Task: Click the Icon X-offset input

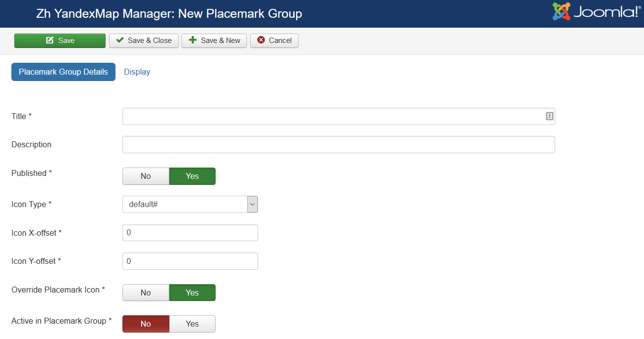Action: [190, 233]
